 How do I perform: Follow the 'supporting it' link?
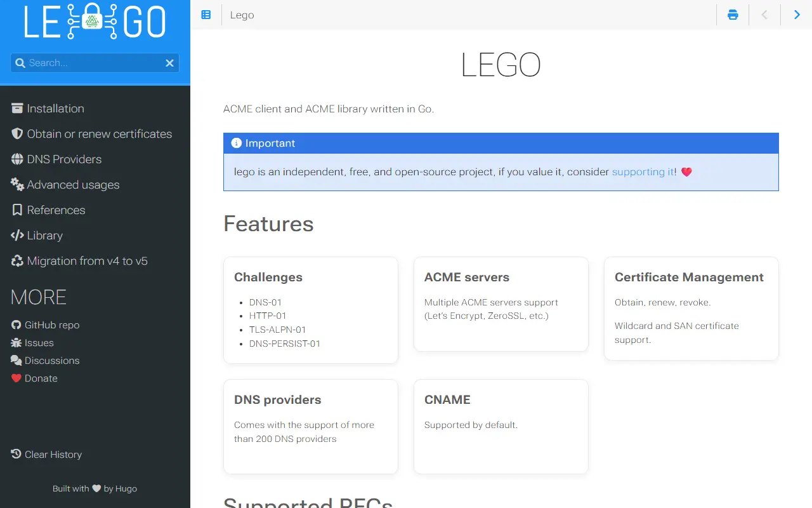tap(643, 172)
